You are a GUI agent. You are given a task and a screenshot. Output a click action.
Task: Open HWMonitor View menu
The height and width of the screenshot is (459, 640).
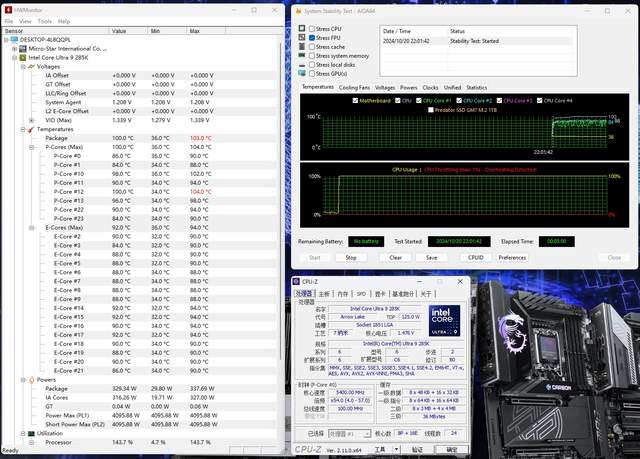click(25, 21)
